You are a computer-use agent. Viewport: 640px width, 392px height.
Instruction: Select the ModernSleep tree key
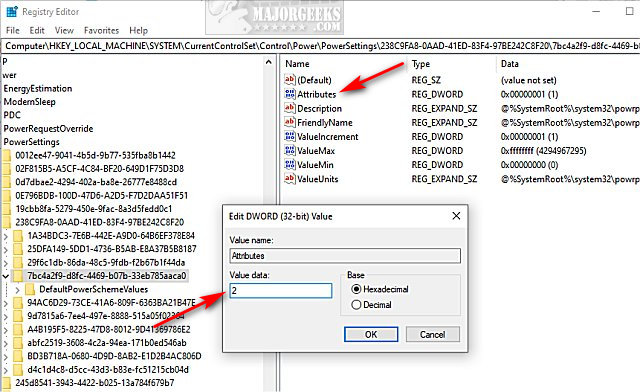(29, 102)
